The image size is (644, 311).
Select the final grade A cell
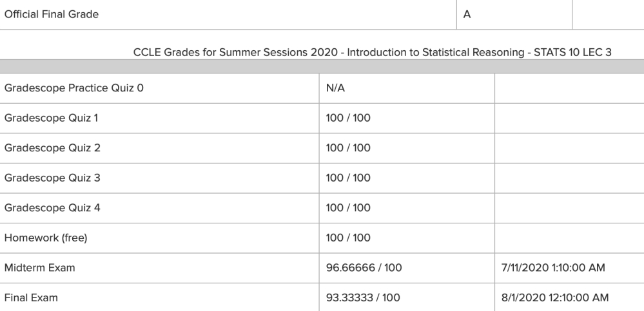pyautogui.click(x=514, y=14)
